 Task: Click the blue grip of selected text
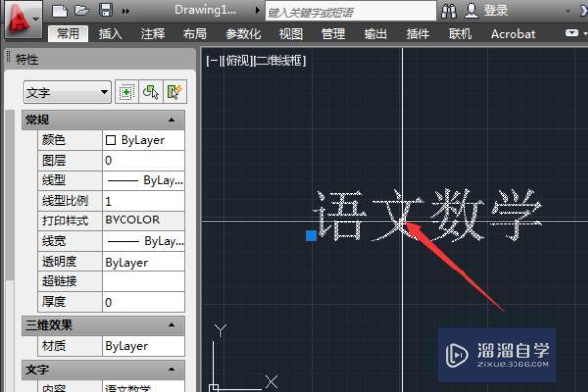coord(311,235)
